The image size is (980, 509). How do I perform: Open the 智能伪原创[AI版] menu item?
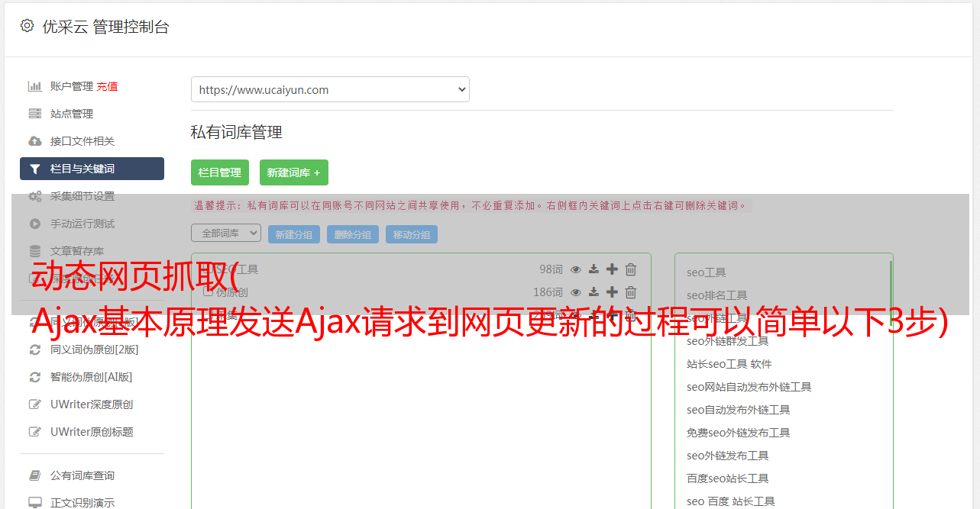(92, 377)
